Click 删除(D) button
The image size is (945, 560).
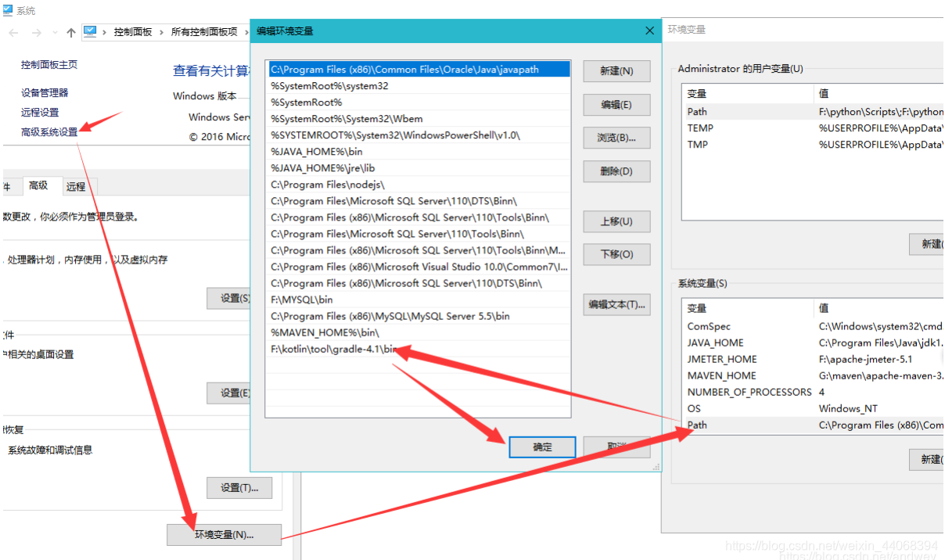point(616,171)
